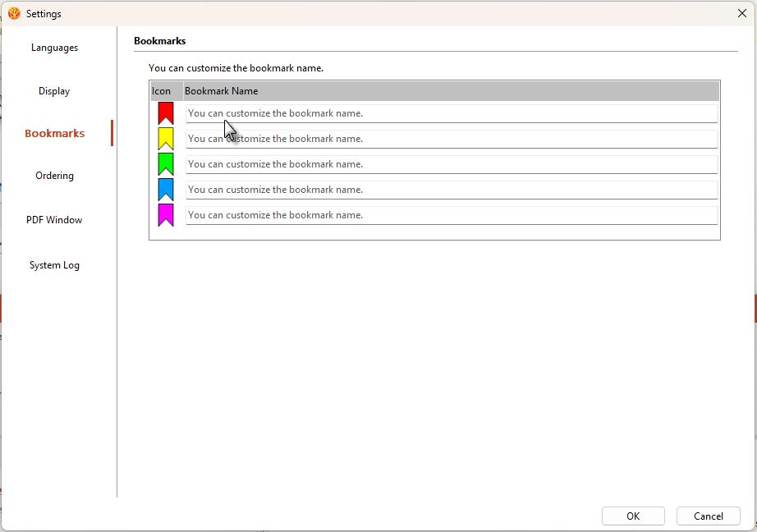Click the app logo in the Settings title bar
This screenshot has height=532, width=757.
[x=14, y=13]
